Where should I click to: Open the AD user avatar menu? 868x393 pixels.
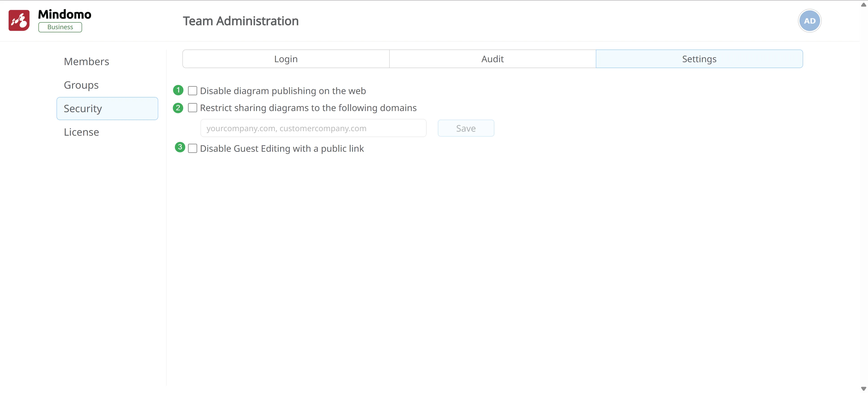click(809, 21)
